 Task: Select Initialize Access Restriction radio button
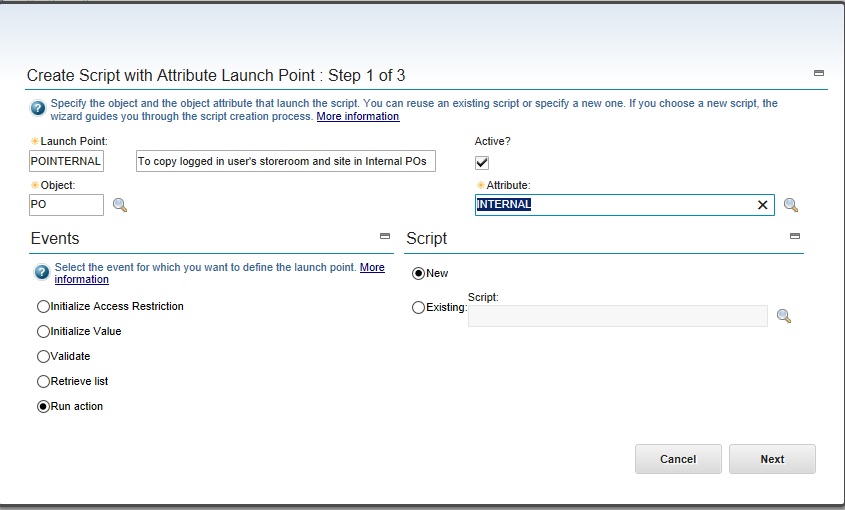tap(43, 306)
